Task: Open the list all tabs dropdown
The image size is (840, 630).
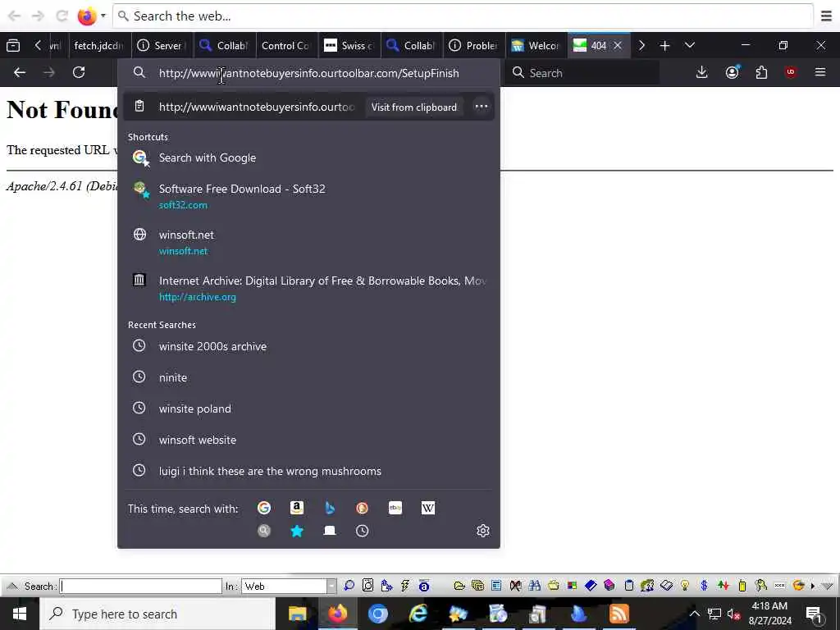Action: (689, 46)
